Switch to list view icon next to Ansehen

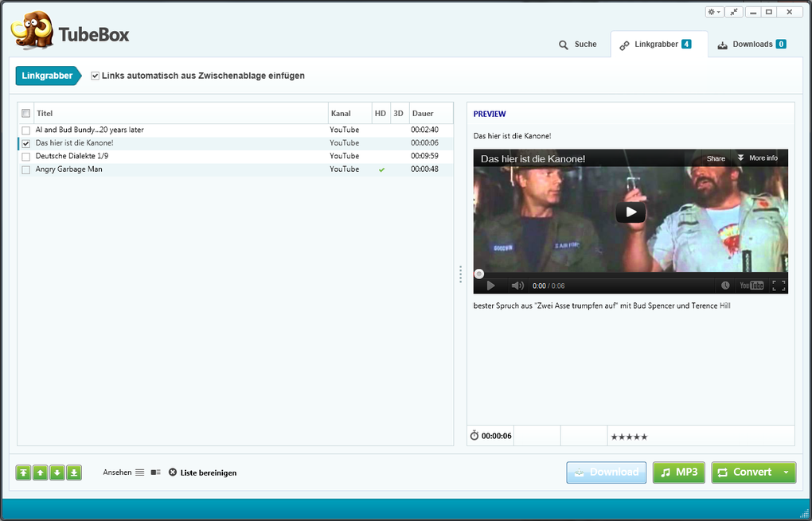click(140, 472)
